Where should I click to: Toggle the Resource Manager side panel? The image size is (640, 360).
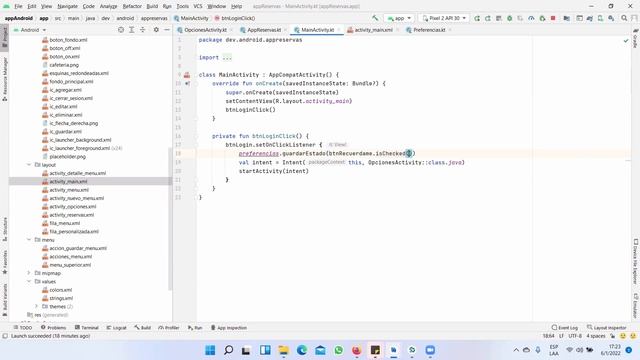tap(4, 79)
